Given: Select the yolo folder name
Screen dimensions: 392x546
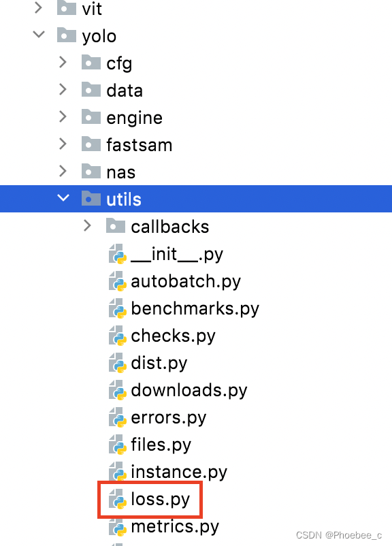Looking at the screenshot, I should click(x=99, y=37).
